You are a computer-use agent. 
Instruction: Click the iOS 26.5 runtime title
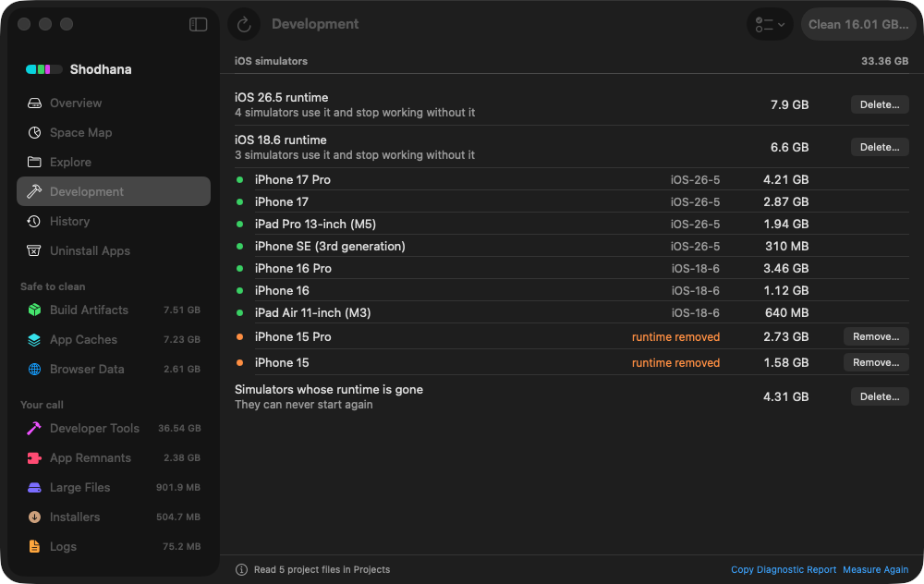pyautogui.click(x=281, y=97)
